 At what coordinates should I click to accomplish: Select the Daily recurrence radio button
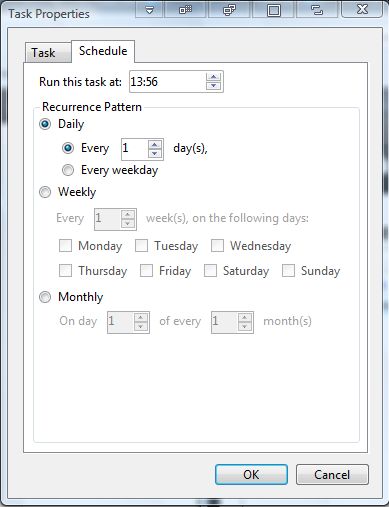tap(45, 124)
